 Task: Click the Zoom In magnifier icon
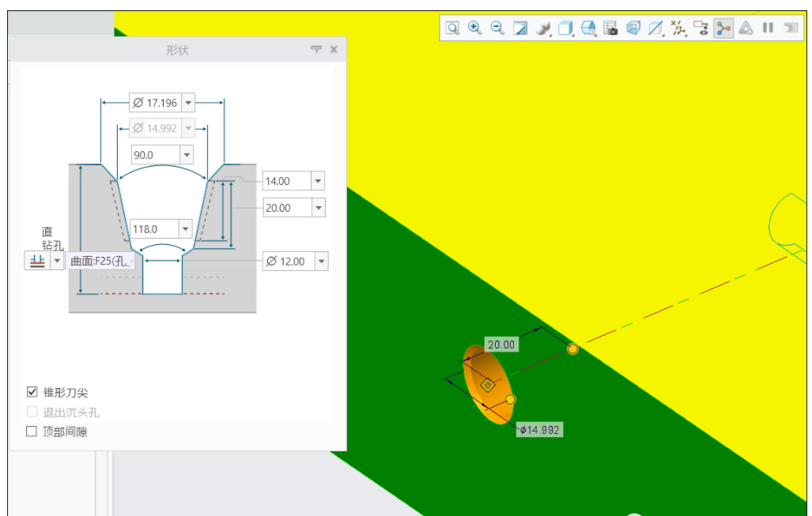tap(474, 28)
